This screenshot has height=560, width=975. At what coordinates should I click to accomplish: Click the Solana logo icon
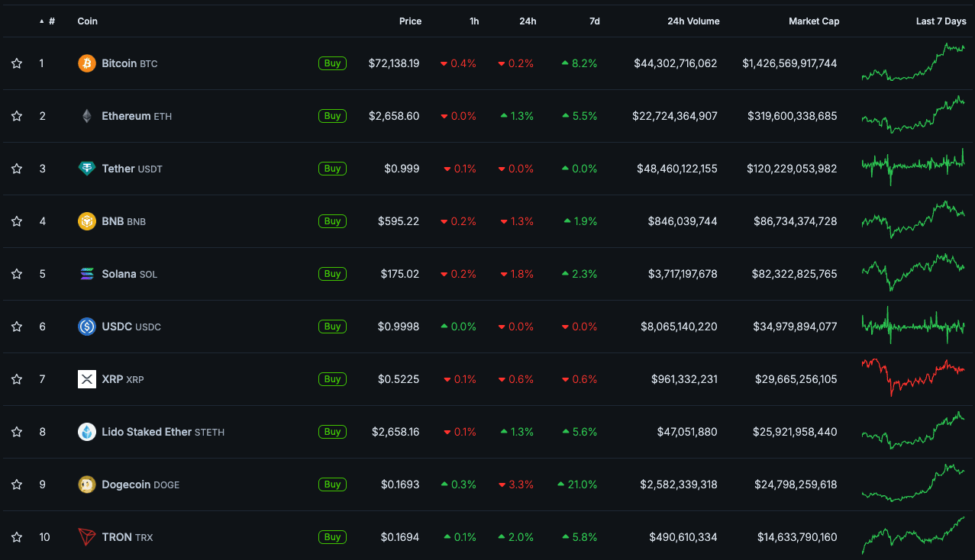87,274
